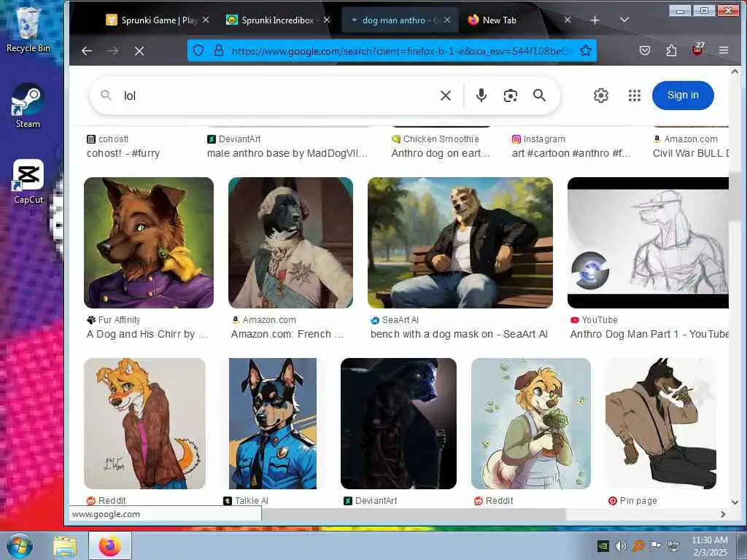Open the cohost! - #furry result link

[123, 153]
